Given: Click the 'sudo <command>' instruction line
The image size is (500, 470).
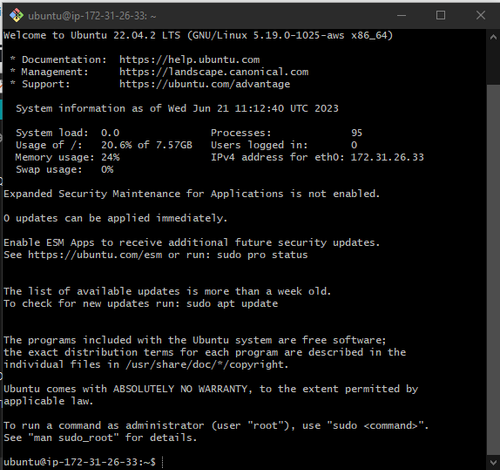Looking at the screenshot, I should (x=216, y=426).
